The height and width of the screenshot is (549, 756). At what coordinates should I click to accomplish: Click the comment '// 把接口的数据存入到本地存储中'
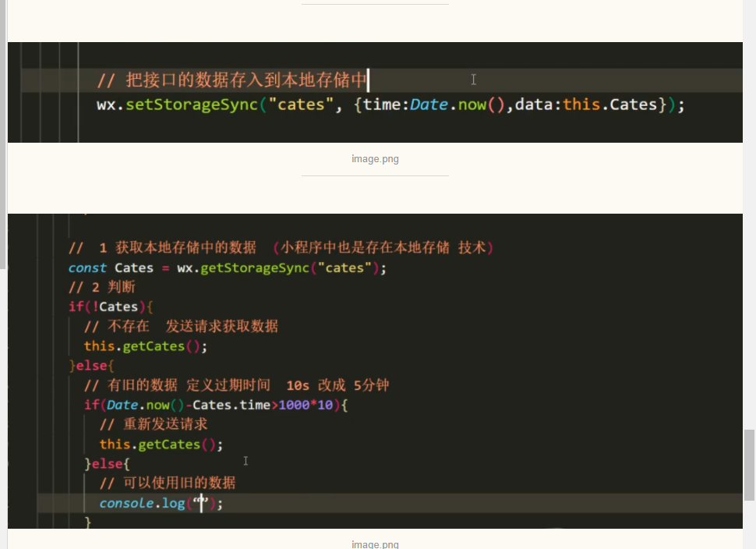pyautogui.click(x=232, y=80)
